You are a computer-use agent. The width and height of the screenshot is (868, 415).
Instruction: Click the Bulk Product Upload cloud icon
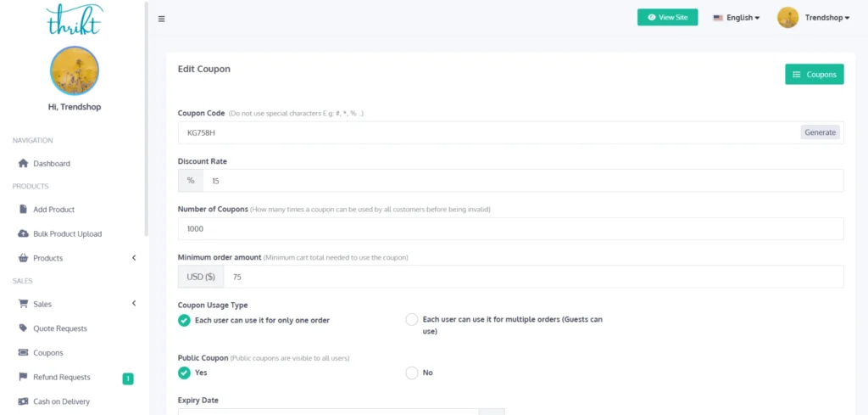coord(24,233)
